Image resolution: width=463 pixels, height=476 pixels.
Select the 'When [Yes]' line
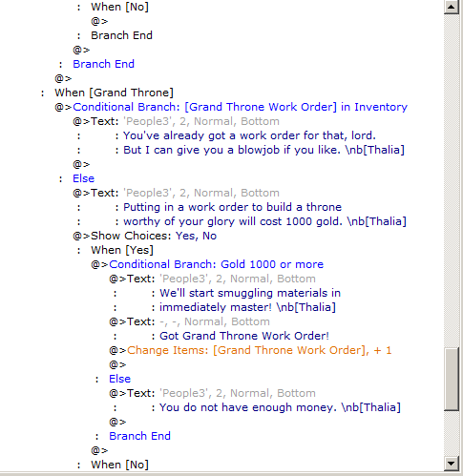[122, 250]
